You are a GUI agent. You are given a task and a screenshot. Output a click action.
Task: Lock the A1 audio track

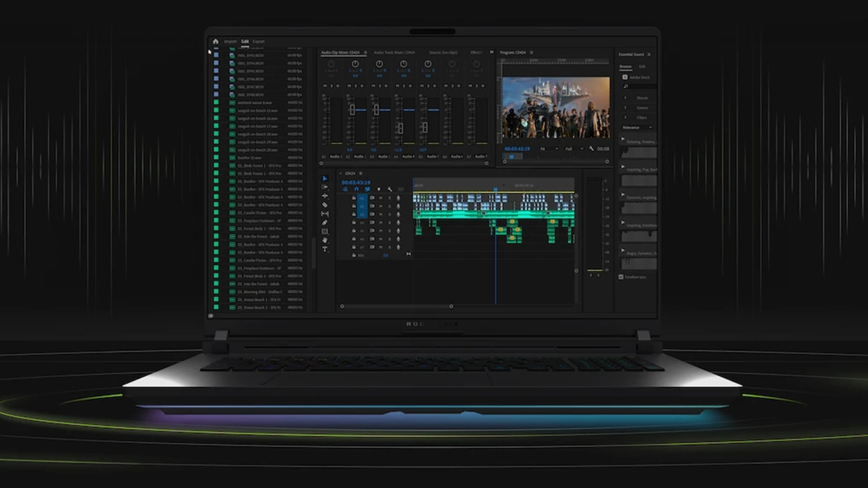(x=354, y=198)
